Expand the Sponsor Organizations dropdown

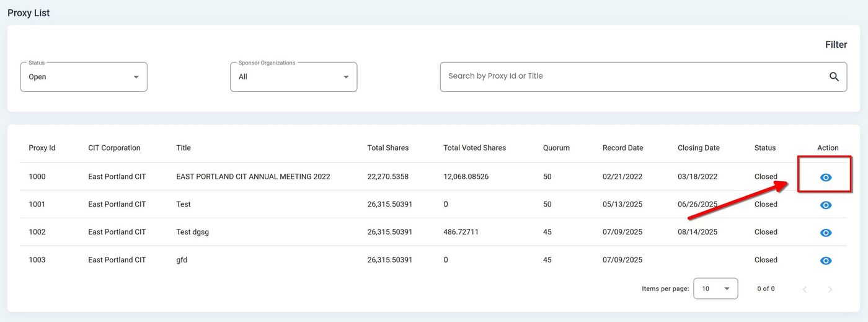[x=293, y=77]
